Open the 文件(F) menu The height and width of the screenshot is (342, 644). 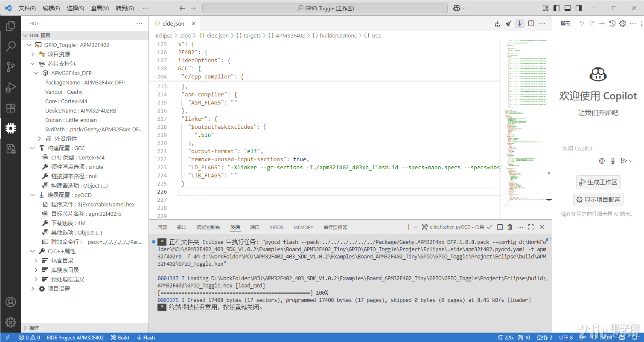[27, 8]
